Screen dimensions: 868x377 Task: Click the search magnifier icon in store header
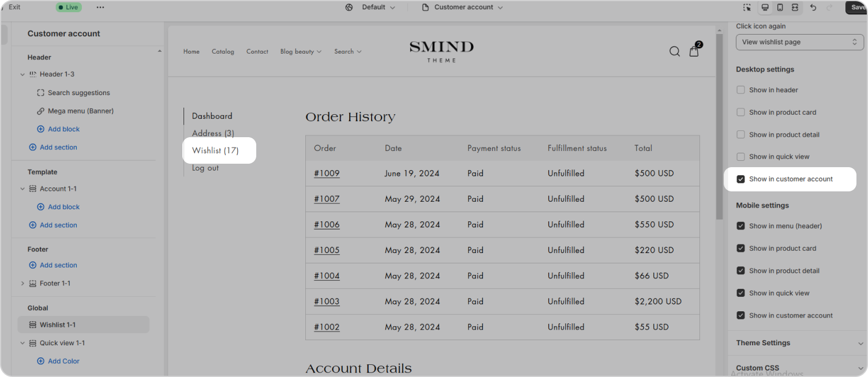[x=674, y=51]
